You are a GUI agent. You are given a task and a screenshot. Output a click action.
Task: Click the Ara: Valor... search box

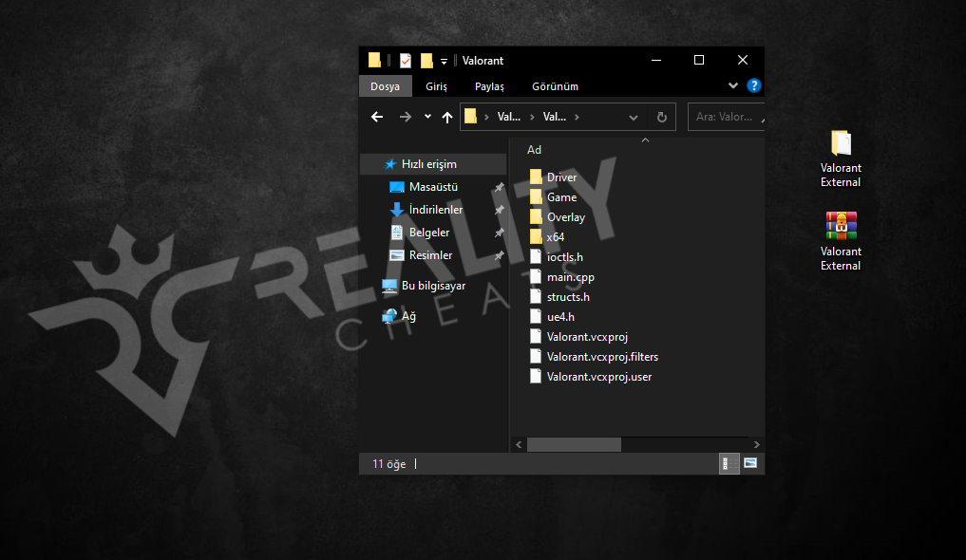(x=726, y=117)
